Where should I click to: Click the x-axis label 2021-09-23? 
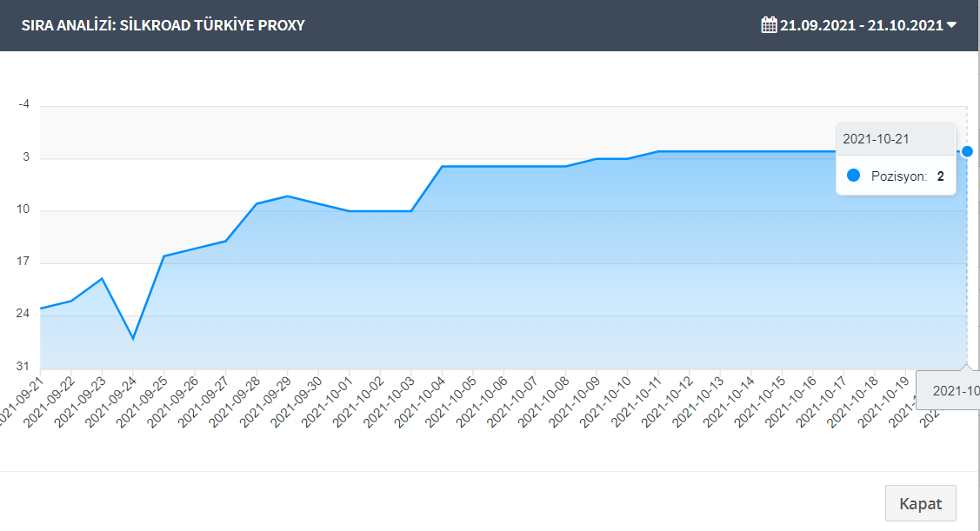tap(79, 401)
